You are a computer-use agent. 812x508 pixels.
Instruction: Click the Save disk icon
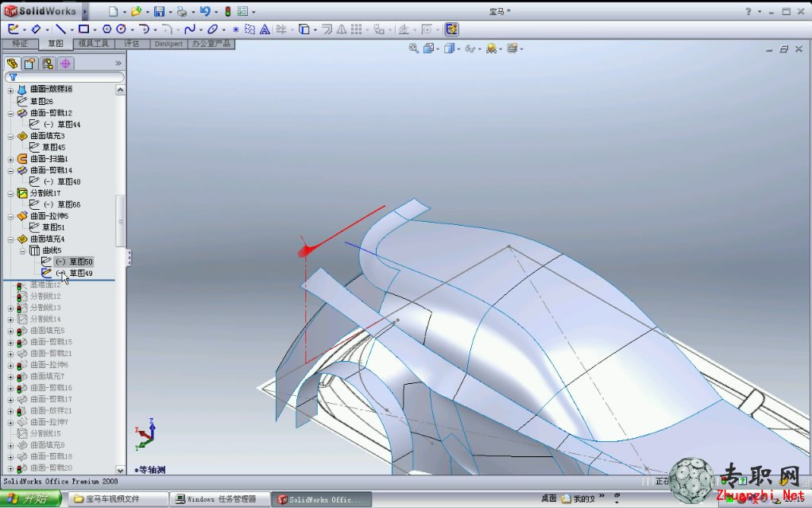[x=159, y=11]
